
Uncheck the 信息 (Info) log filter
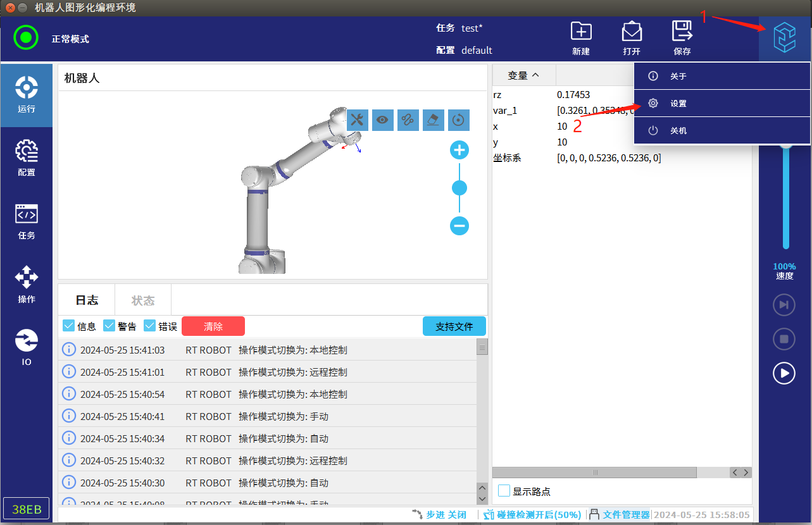click(x=70, y=326)
